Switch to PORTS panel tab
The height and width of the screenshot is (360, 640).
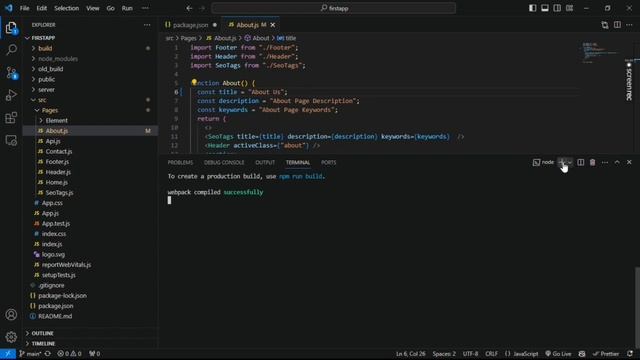(x=329, y=162)
